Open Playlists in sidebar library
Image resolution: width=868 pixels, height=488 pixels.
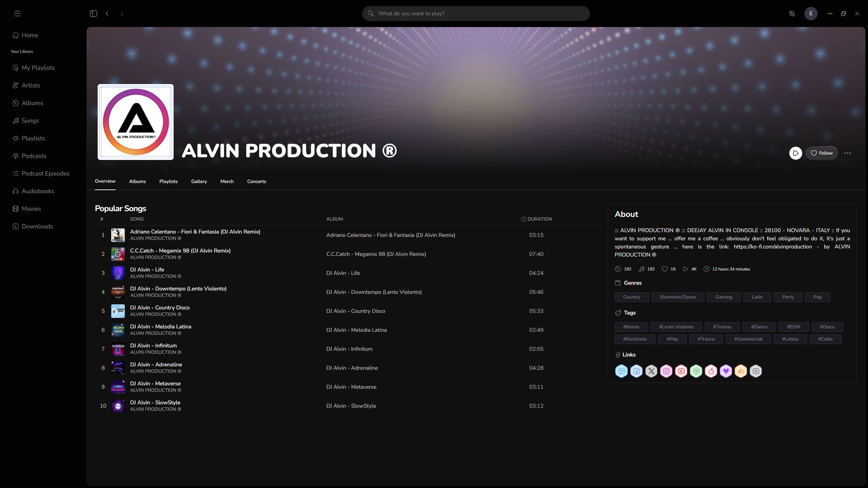(29, 138)
